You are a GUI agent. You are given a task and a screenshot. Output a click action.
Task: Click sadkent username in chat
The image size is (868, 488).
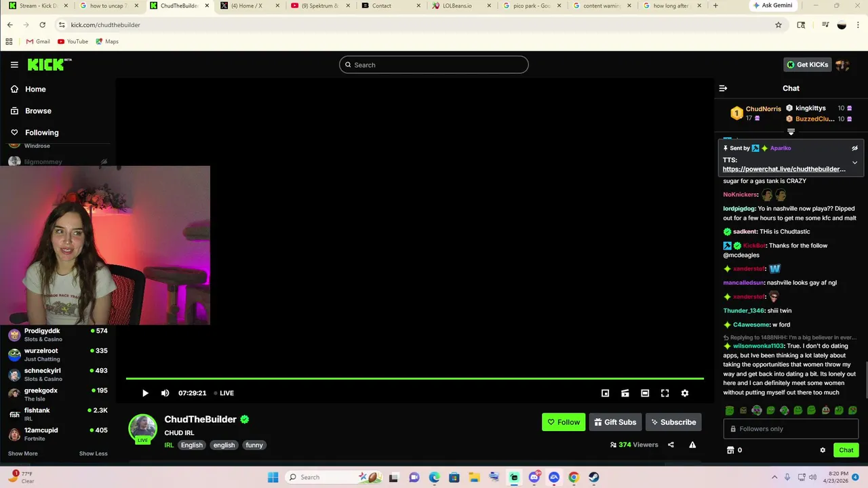click(x=745, y=232)
